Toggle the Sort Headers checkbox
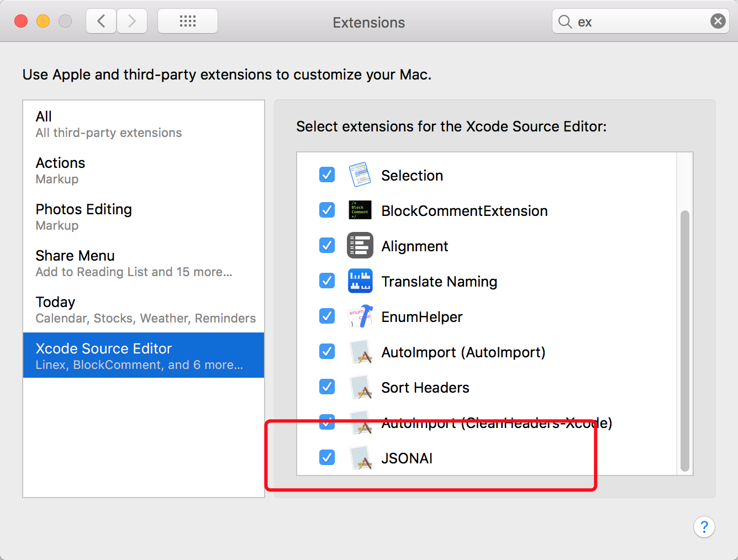The image size is (738, 560). pyautogui.click(x=327, y=387)
